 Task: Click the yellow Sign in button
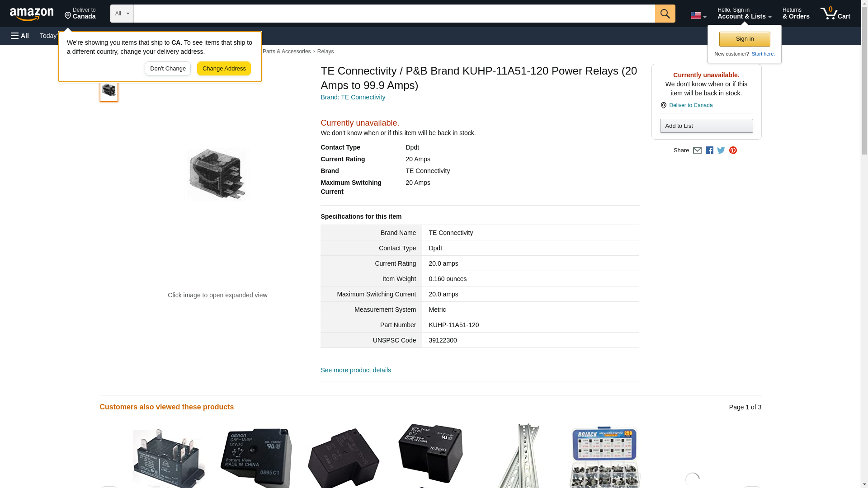coord(745,39)
